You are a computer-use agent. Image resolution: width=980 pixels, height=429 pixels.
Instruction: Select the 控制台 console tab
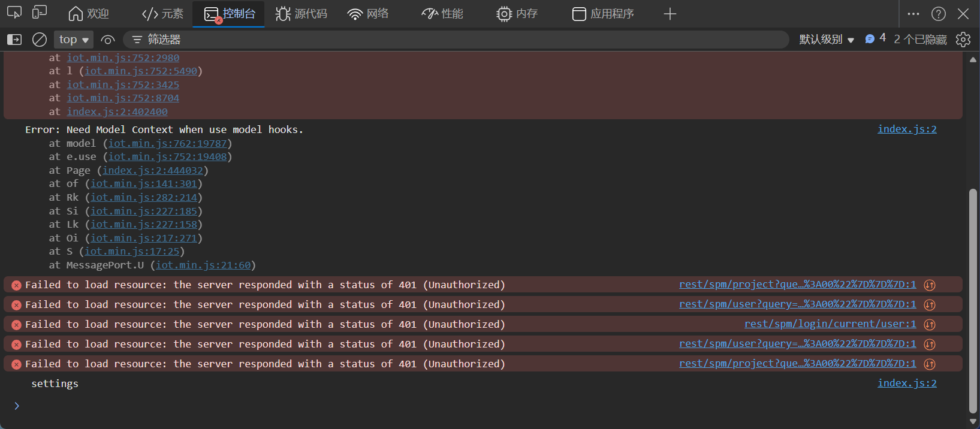pos(229,14)
